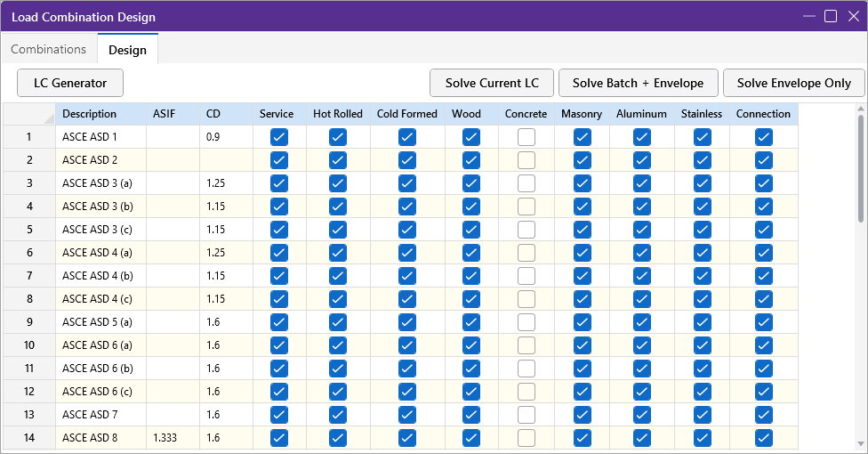Image resolution: width=868 pixels, height=454 pixels.
Task: Click Solve Envelope Only button
Action: pyautogui.click(x=793, y=83)
